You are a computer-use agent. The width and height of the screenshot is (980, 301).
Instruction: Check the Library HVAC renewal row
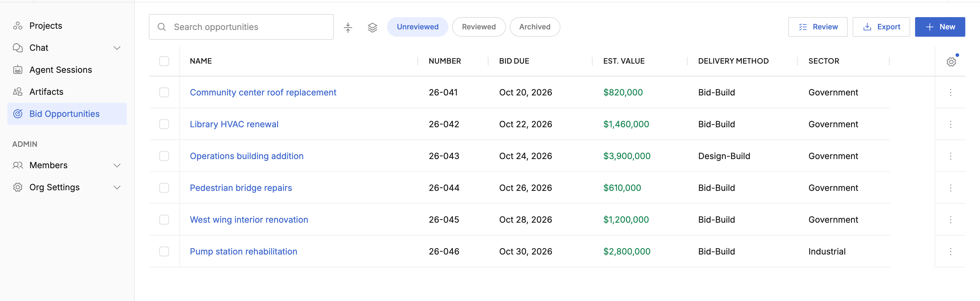[x=164, y=125]
